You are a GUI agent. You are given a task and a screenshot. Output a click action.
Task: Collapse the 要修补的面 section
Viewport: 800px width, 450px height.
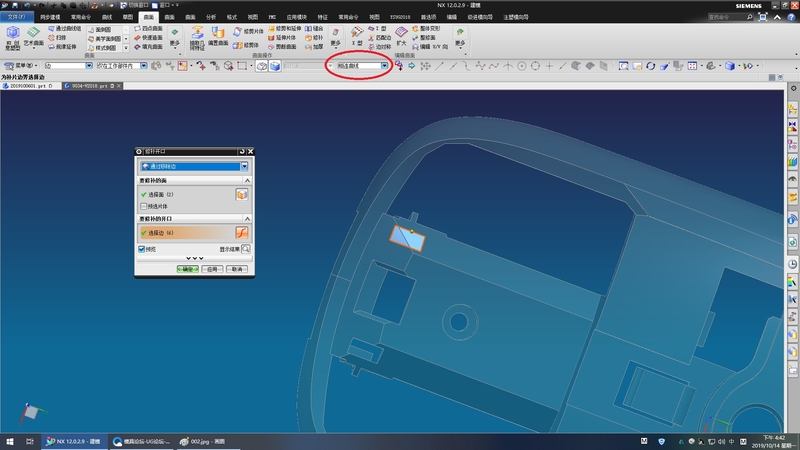[x=248, y=180]
